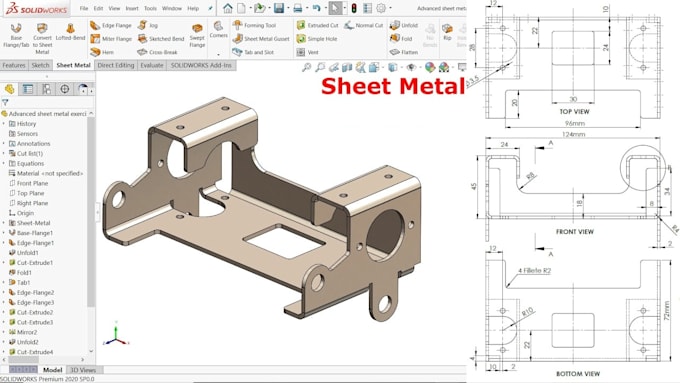Click the Rebuild traffic light icon
Screen dimensions: 680x383
tap(354, 8)
